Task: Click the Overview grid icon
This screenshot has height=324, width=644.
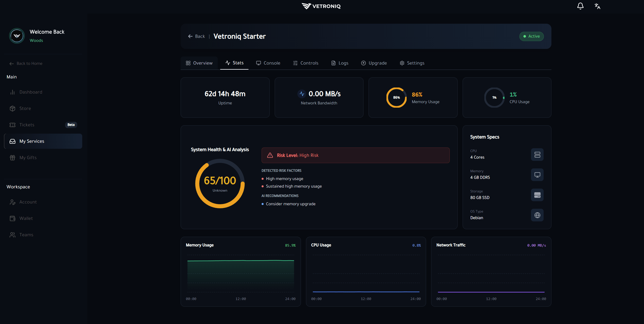Action: [188, 63]
